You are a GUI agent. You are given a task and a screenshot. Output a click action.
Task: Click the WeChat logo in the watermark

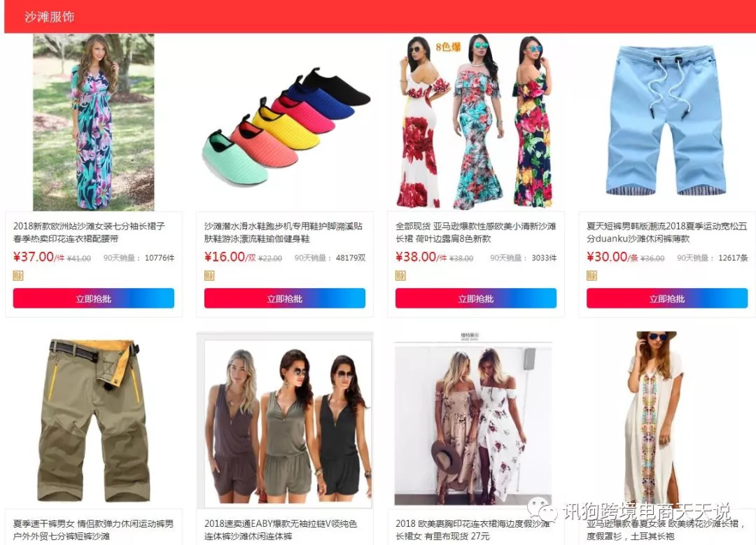[x=542, y=511]
